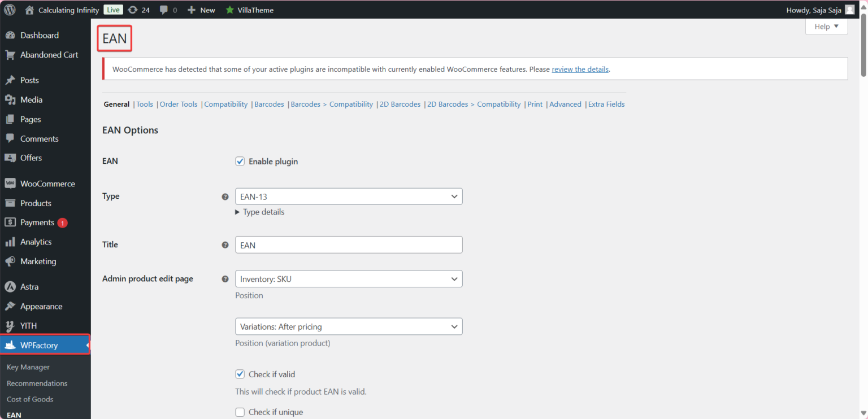Screen dimensions: 868x419
Task: Click the help tooltip icon beside Type
Action: 225,197
